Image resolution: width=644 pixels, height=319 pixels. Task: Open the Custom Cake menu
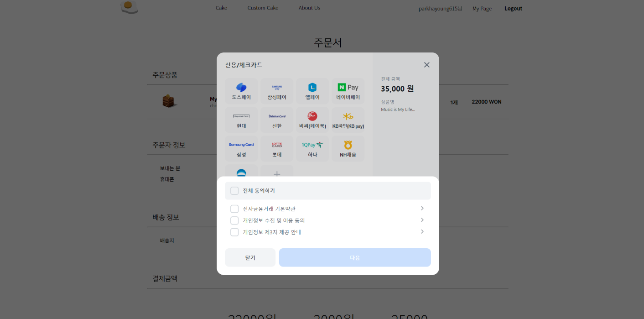tap(263, 8)
